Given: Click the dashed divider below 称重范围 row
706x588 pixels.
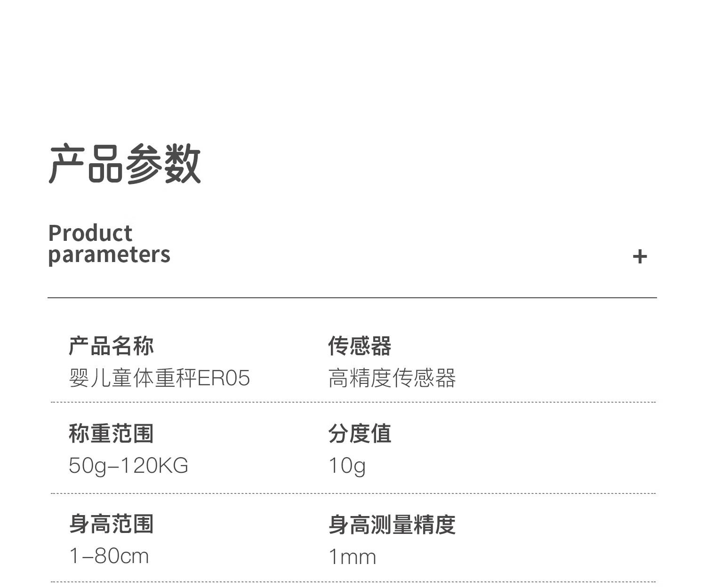Looking at the screenshot, I should click(x=353, y=493).
